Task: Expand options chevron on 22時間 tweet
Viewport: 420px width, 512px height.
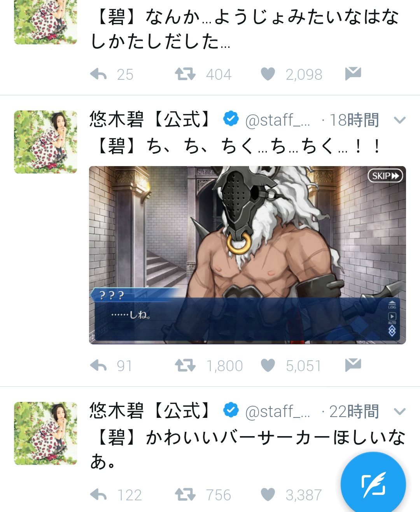Action: pos(400,411)
